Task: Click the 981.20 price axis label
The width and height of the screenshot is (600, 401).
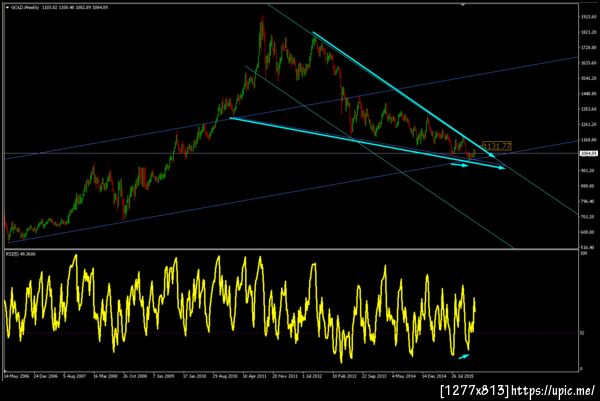Action: (589, 170)
